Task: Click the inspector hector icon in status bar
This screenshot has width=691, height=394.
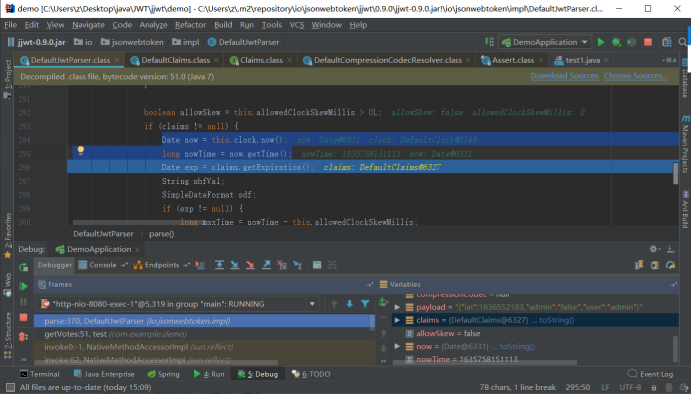Action: tap(669, 387)
